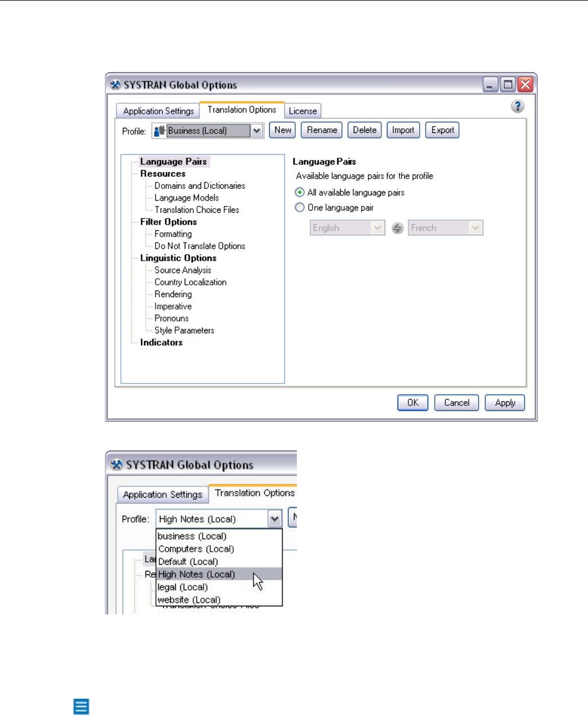The image size is (588, 715).
Task: Select the Resources tree node
Action: tap(163, 173)
